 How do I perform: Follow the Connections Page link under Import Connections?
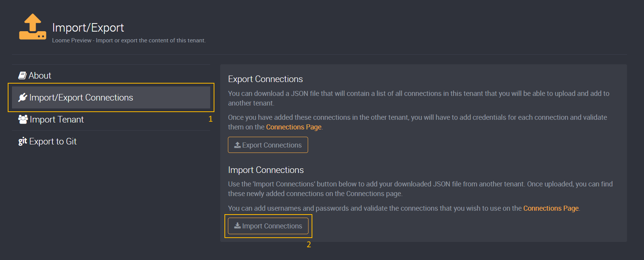tap(551, 208)
